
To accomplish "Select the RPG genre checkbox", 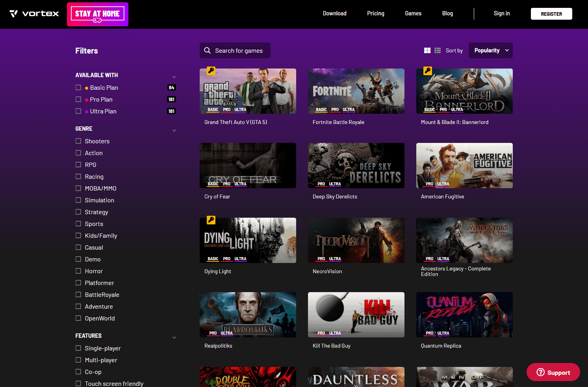I will click(78, 165).
